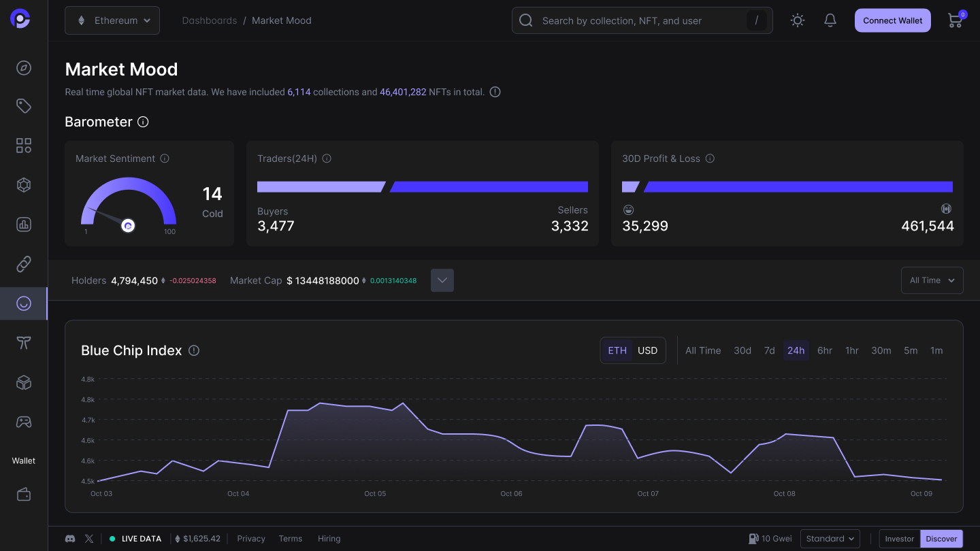Click the price tag icon in sidebar

coord(24,106)
